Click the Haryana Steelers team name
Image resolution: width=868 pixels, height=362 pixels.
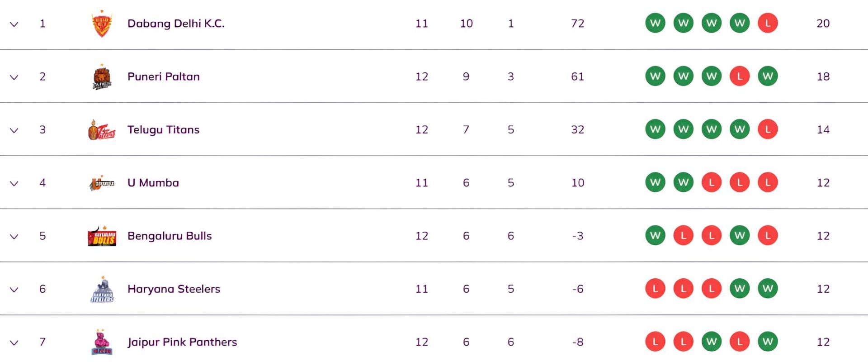pyautogui.click(x=174, y=289)
